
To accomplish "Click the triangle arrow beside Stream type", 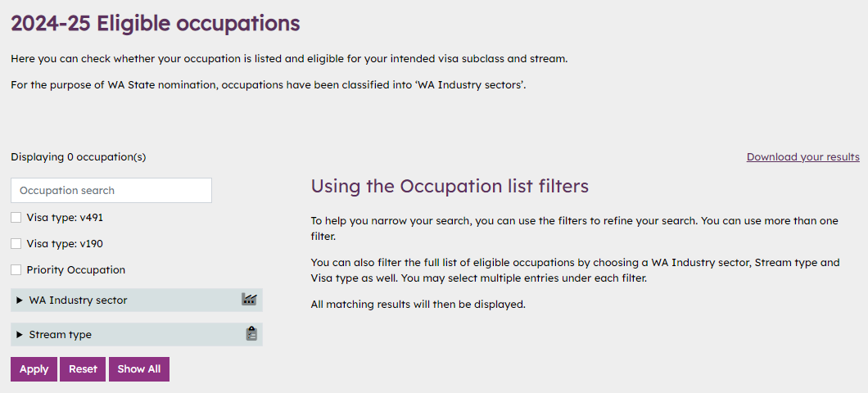I will pos(20,335).
